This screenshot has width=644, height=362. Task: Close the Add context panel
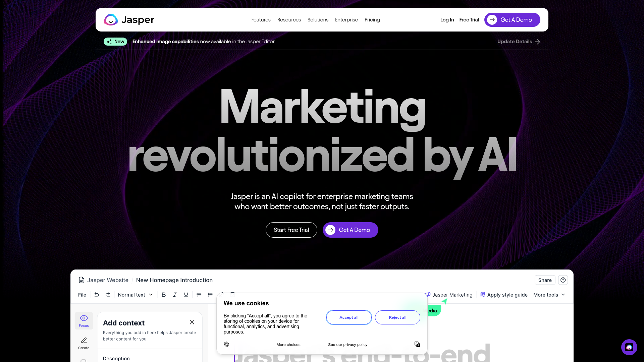[192, 322]
